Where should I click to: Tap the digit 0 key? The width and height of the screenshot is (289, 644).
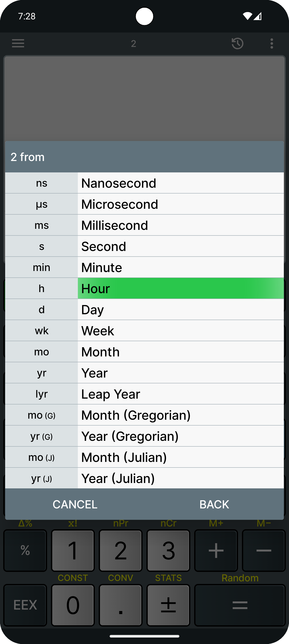click(73, 605)
